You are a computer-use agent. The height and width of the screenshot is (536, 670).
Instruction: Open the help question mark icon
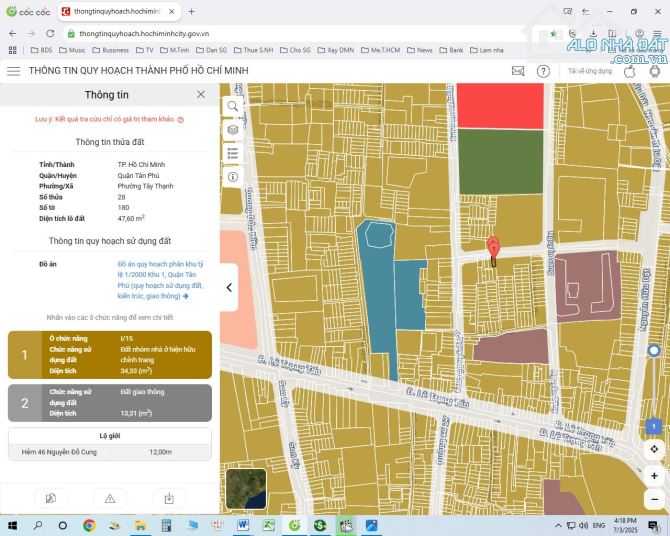pyautogui.click(x=543, y=71)
